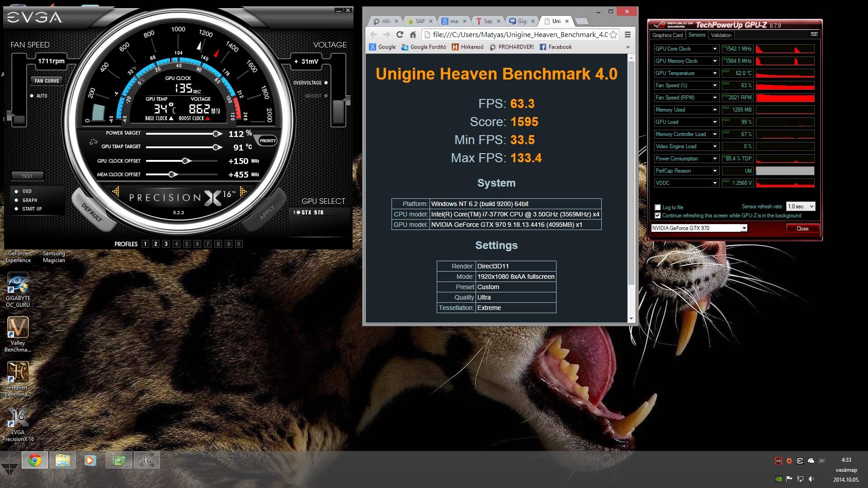Open the Validation tab
Image resolution: width=868 pixels, height=488 pixels.
[721, 35]
